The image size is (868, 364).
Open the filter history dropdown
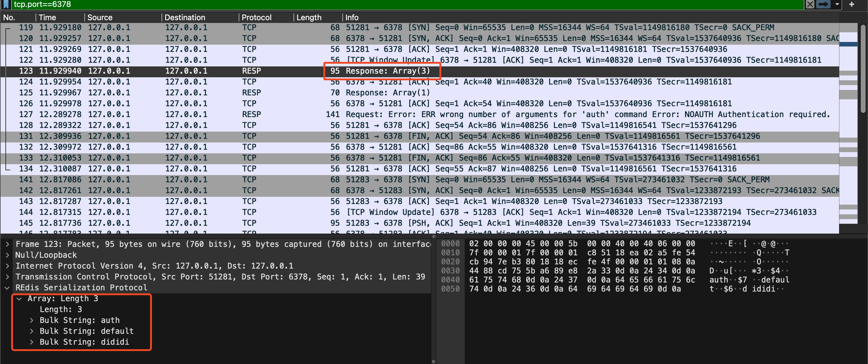837,5
